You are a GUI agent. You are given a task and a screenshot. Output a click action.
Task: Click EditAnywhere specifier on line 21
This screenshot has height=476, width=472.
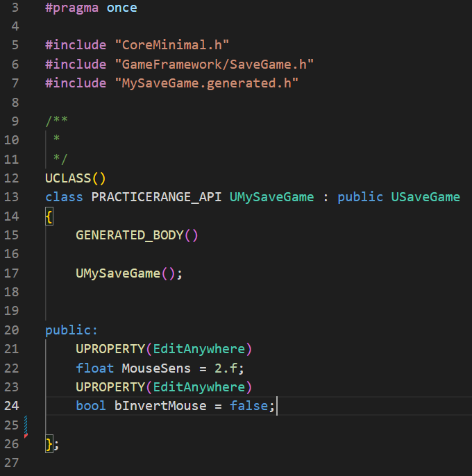point(199,349)
